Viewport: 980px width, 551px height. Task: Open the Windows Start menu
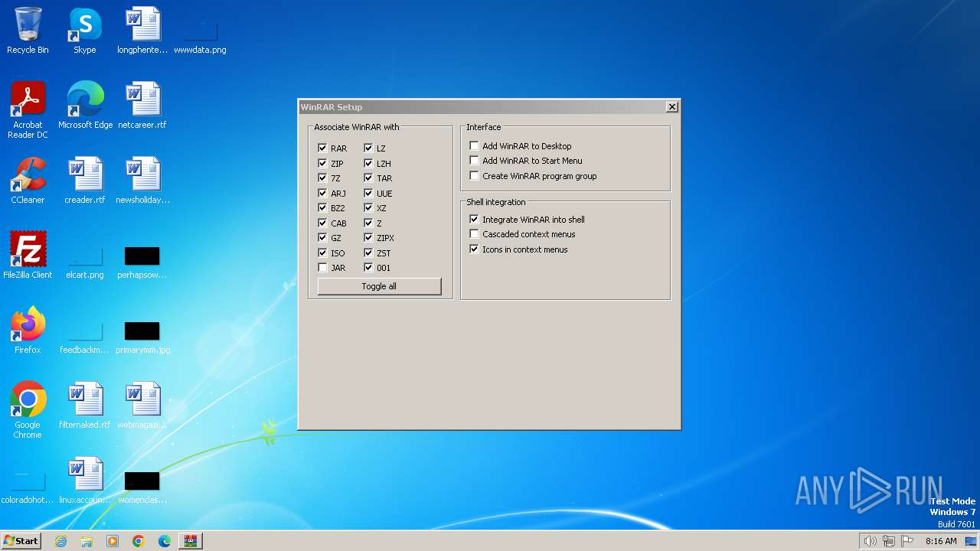(21, 541)
